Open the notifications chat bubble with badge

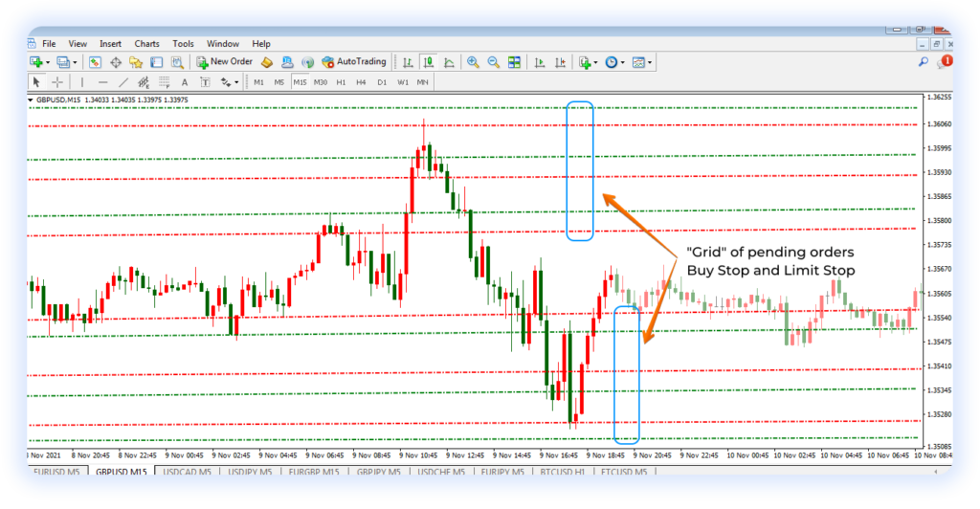945,61
